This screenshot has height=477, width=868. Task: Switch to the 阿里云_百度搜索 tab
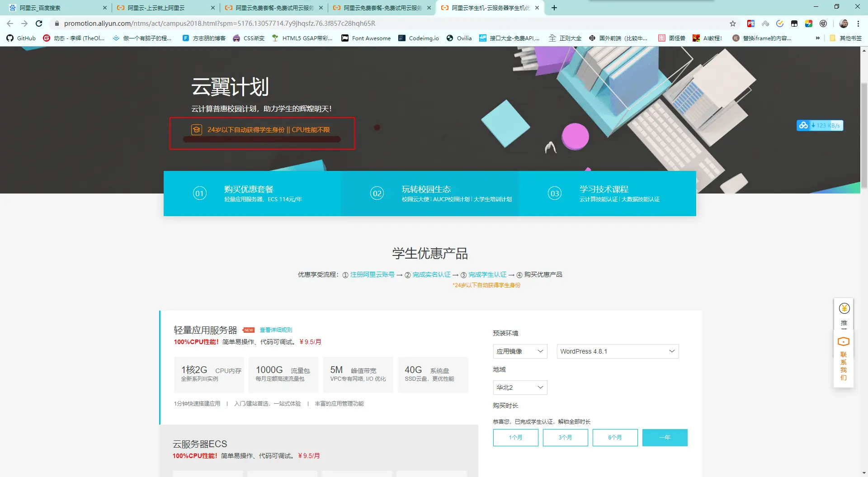[x=56, y=8]
